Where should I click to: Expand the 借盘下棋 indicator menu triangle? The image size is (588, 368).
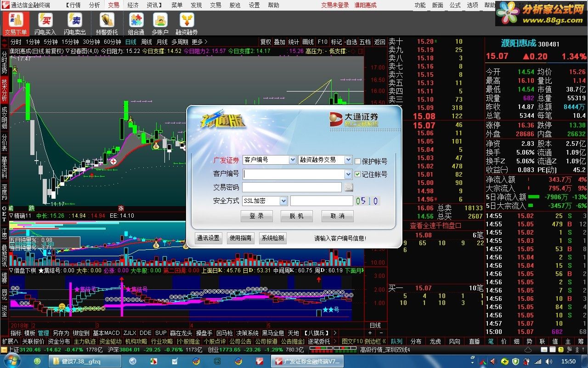coord(11,270)
